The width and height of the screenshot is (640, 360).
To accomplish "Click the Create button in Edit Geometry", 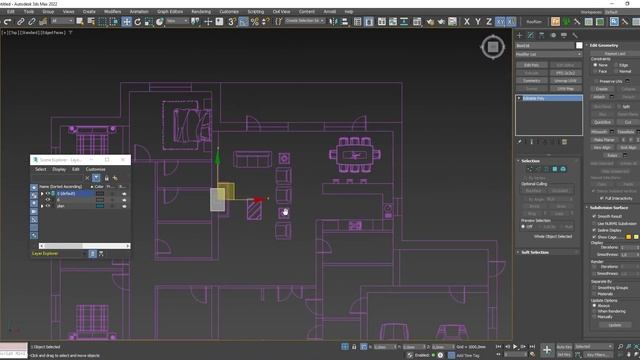I will coord(602,89).
